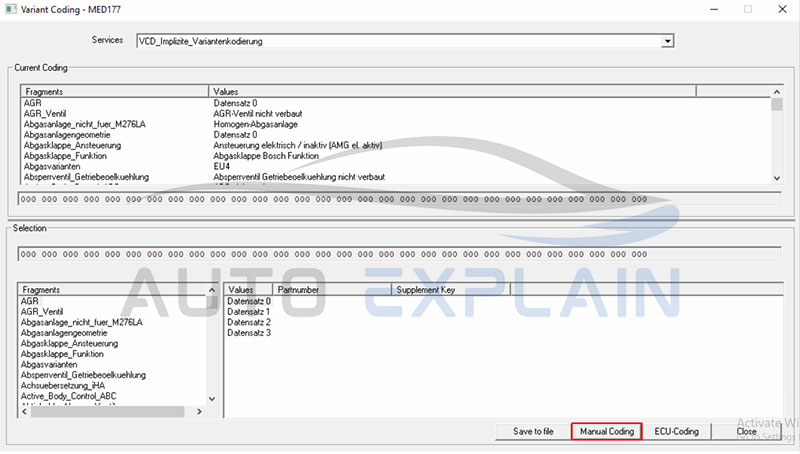The image size is (800, 454).
Task: Minimize the Variant Coding window
Action: point(714,9)
